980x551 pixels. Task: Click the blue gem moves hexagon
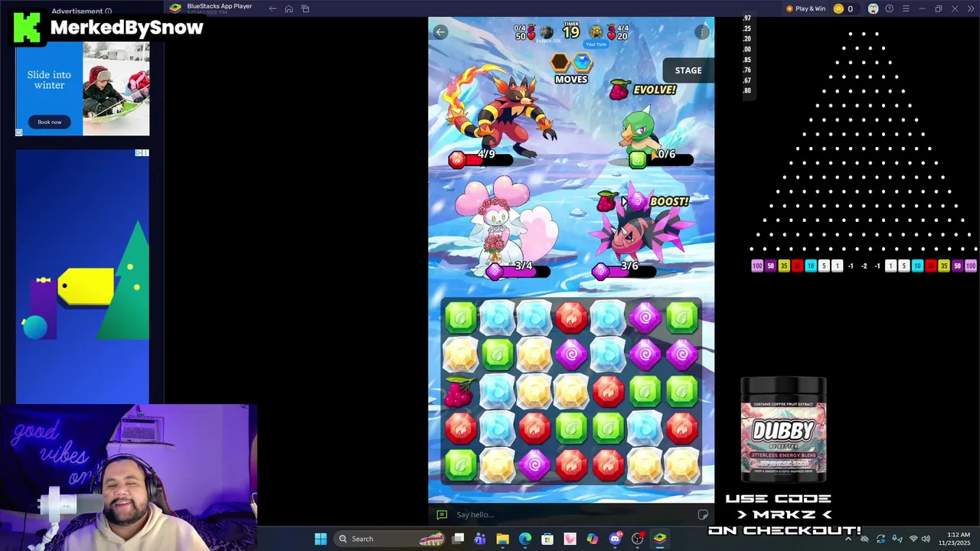coord(583,62)
